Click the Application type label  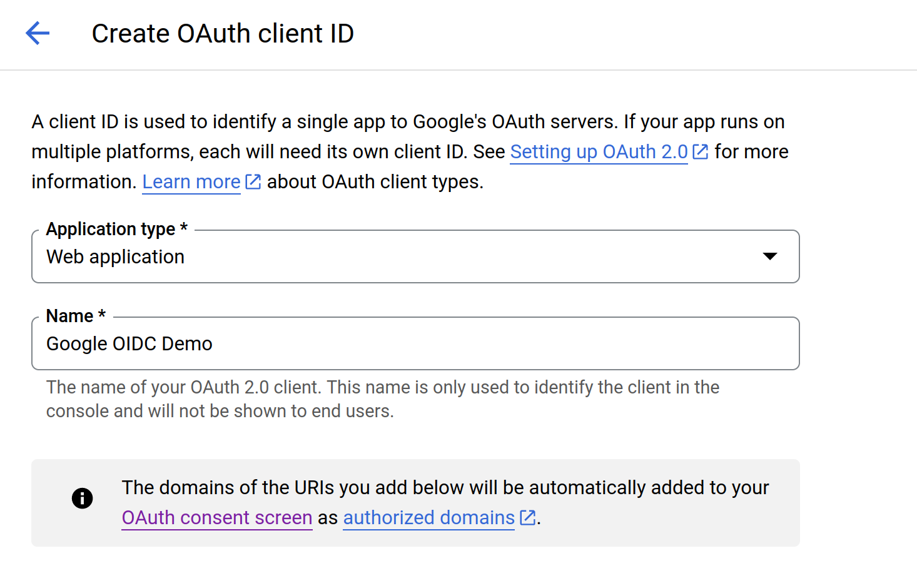click(117, 229)
